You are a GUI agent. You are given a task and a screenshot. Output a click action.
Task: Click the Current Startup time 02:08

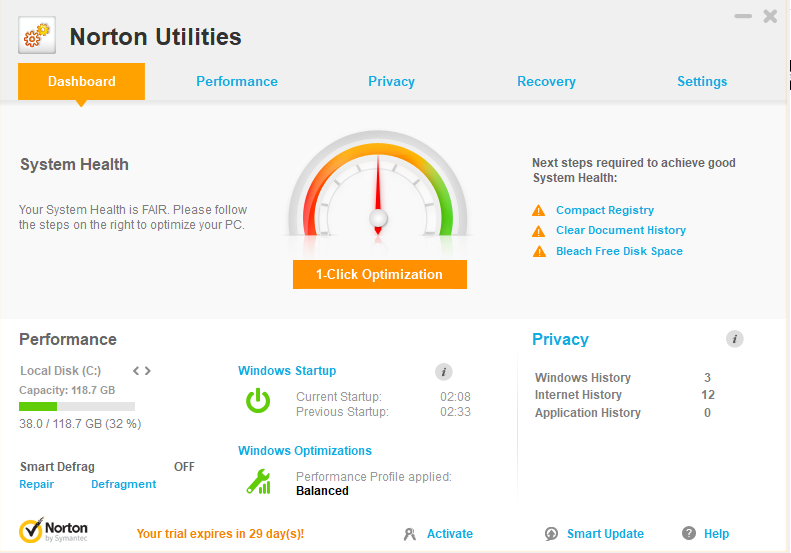[455, 397]
